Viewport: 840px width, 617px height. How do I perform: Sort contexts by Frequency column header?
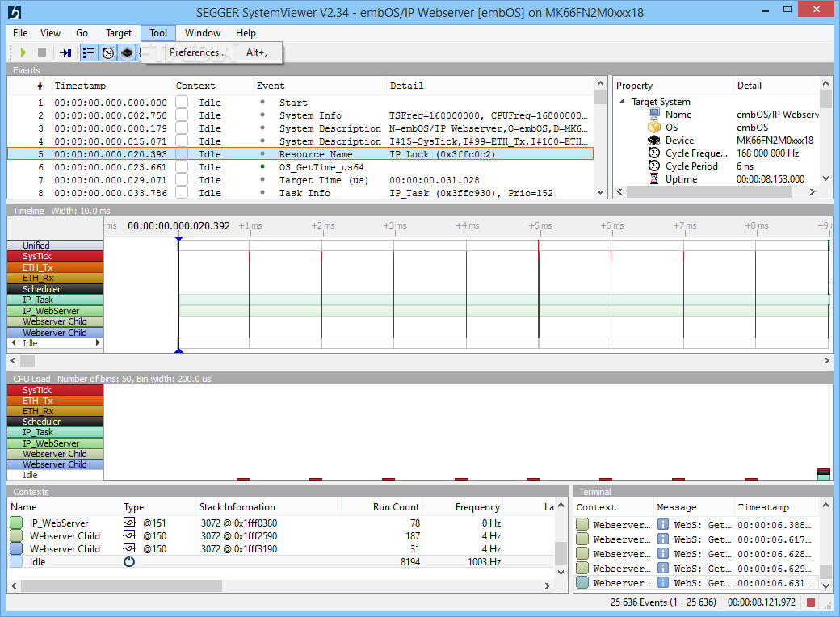pos(462,506)
